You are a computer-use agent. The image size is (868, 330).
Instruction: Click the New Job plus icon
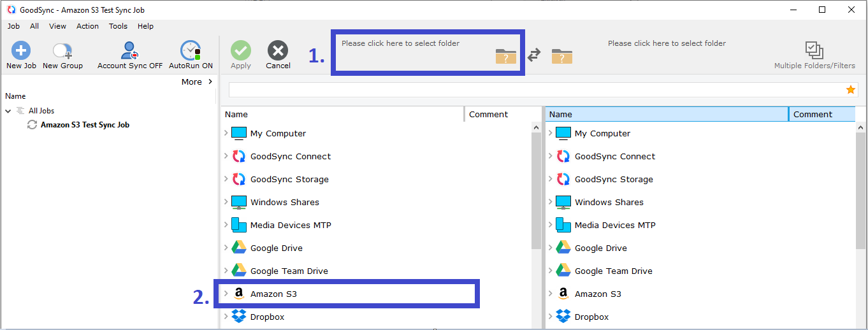coord(21,51)
